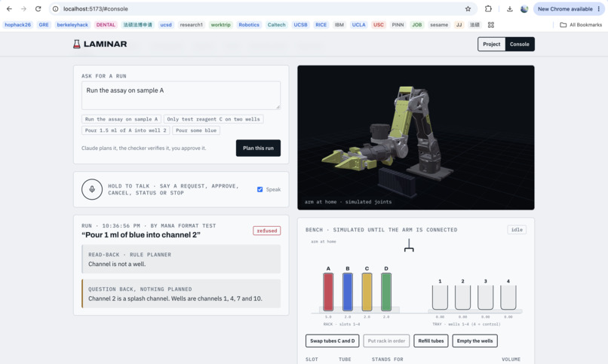Select well 4 on the tray
The image size is (608, 364).
pyautogui.click(x=508, y=297)
